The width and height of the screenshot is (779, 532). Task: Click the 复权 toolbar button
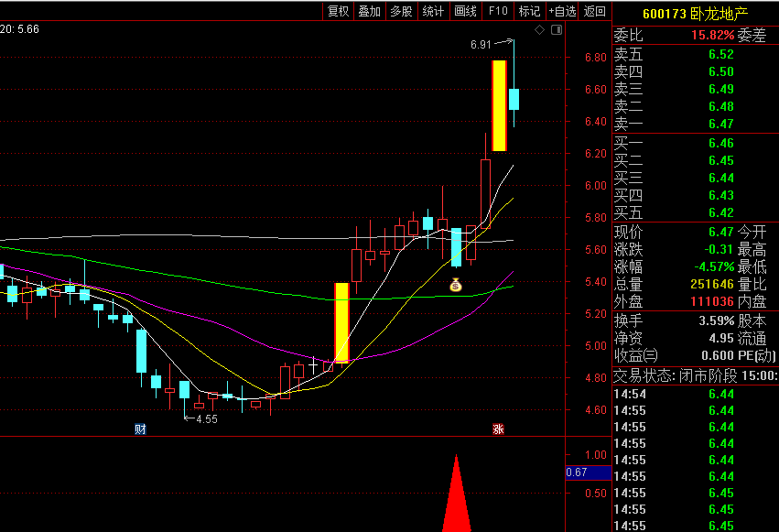click(338, 11)
